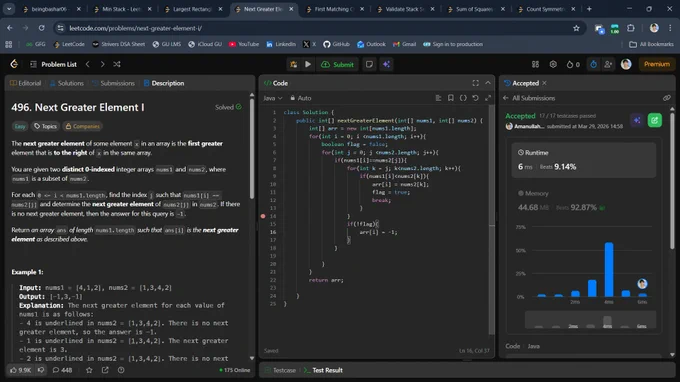
Task: Open the 448 comments
Action: (x=62, y=370)
